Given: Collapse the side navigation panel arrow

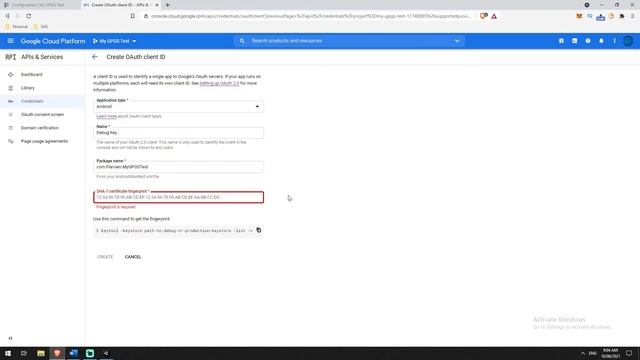Looking at the screenshot, I should [x=10, y=338].
